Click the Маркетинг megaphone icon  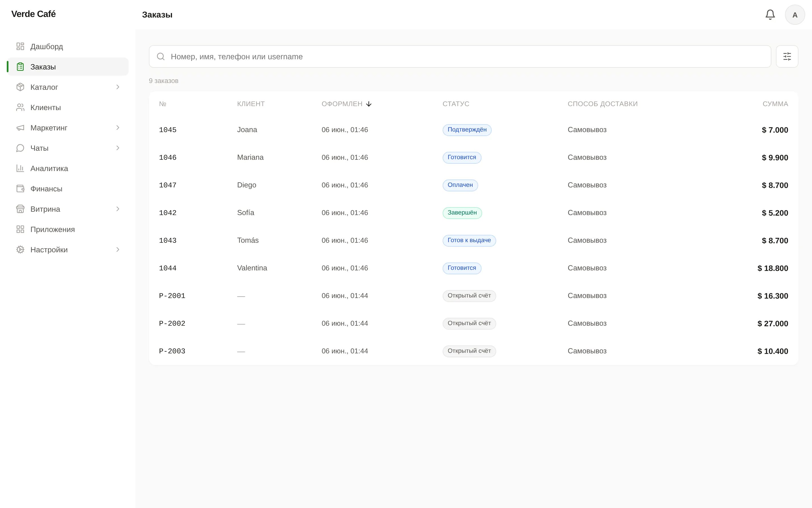point(20,128)
